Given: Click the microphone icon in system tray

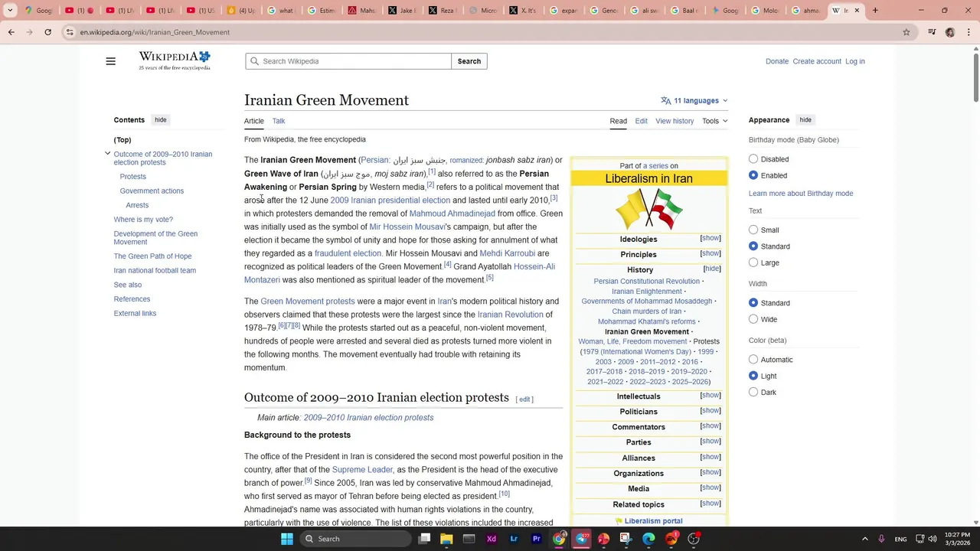Looking at the screenshot, I should 881,539.
